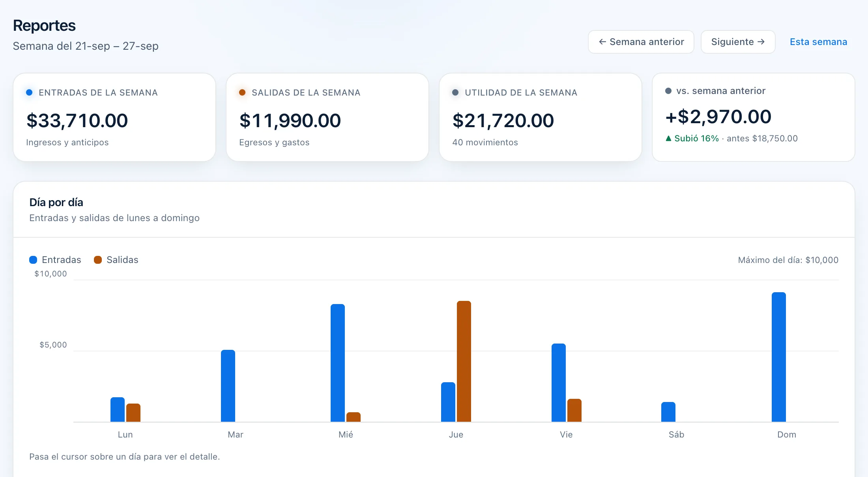Click the Vie axis label

566,435
